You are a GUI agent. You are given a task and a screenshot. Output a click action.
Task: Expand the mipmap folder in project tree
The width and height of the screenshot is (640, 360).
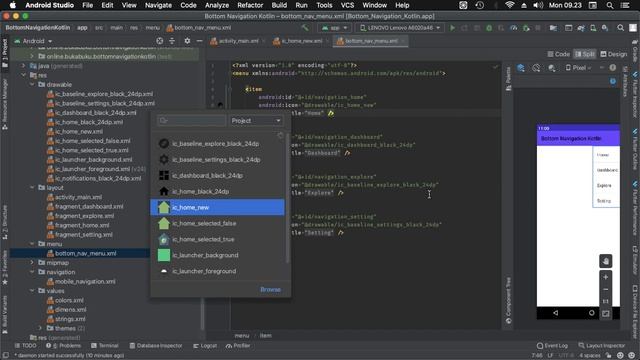(x=32, y=262)
